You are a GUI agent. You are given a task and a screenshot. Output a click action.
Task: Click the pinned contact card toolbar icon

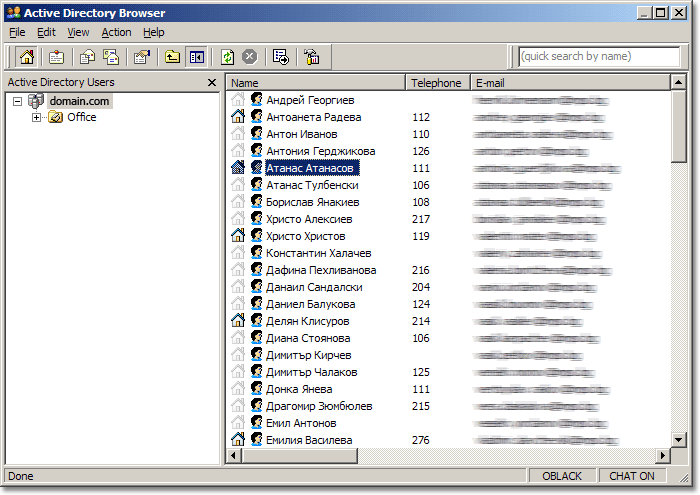coord(57,57)
